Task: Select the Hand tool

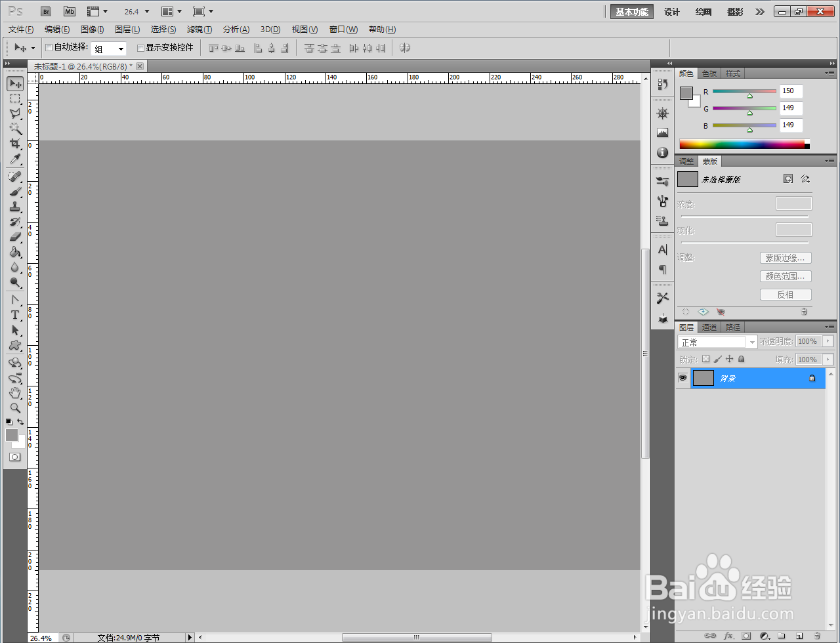Action: pyautogui.click(x=15, y=393)
